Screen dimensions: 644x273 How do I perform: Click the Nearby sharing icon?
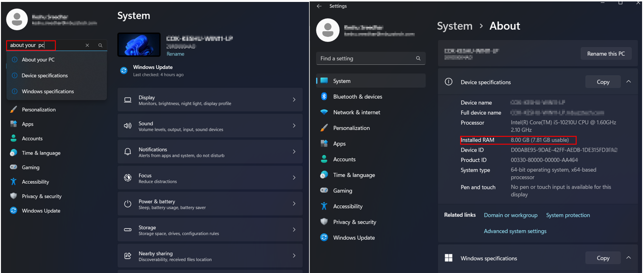127,256
